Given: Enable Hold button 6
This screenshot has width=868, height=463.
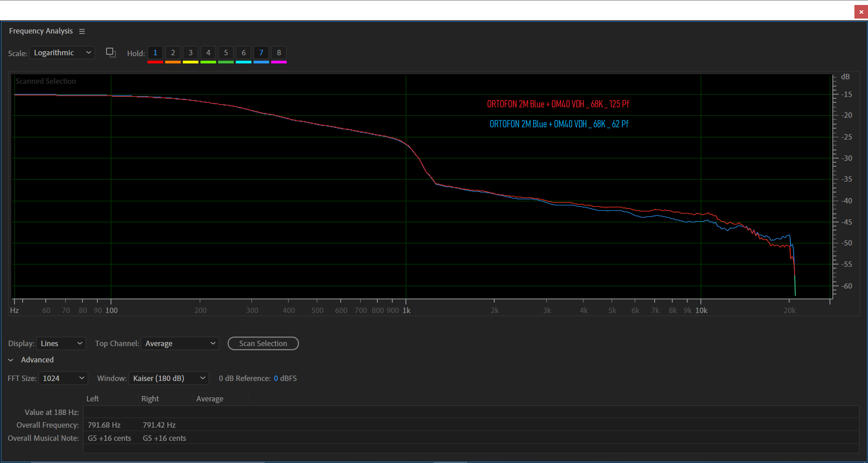Looking at the screenshot, I should [x=243, y=53].
